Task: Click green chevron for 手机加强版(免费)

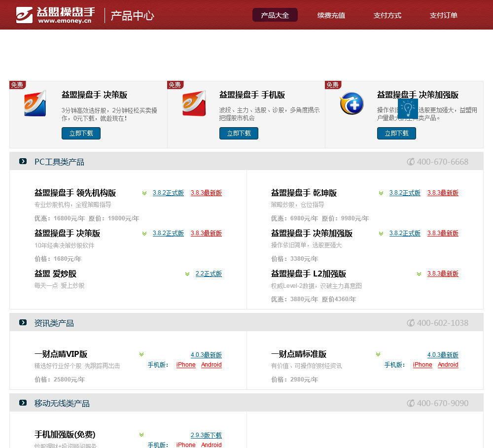Action: (x=141, y=435)
